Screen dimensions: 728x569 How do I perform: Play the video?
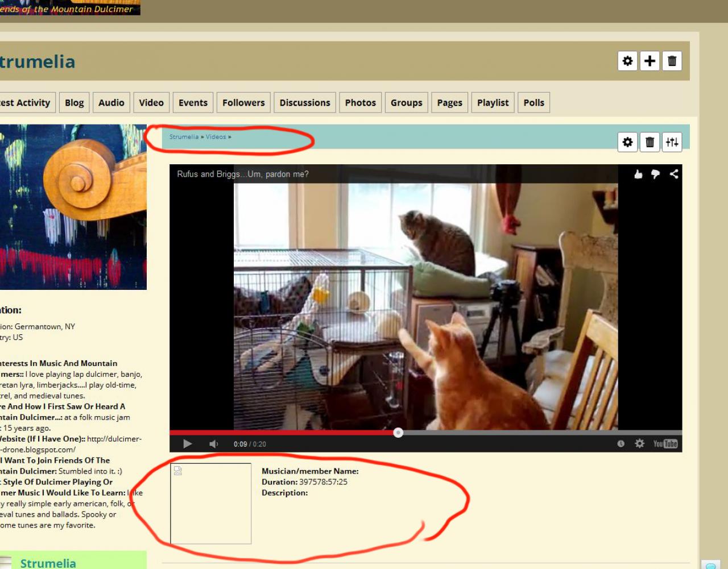click(187, 444)
